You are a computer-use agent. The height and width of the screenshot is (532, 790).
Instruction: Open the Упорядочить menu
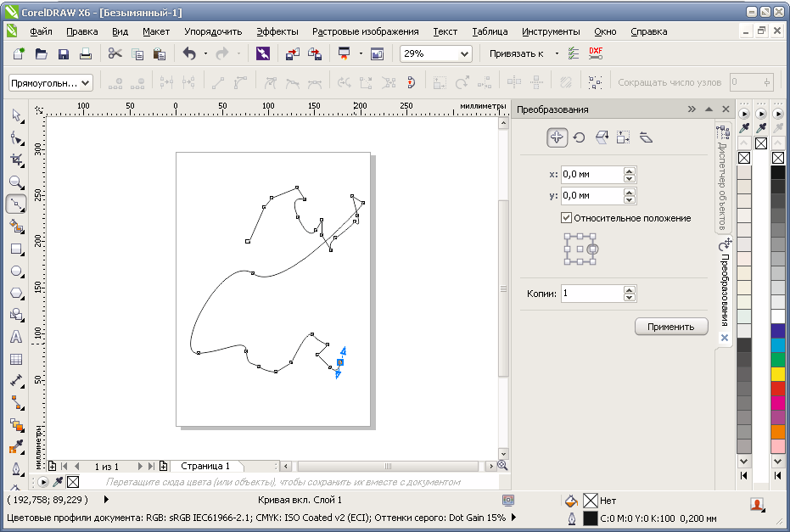pos(213,31)
